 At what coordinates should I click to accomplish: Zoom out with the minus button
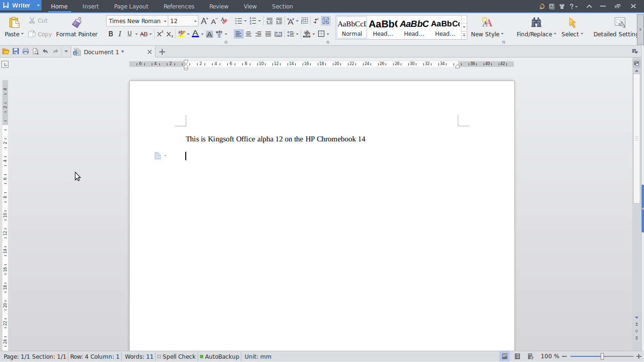point(564,356)
